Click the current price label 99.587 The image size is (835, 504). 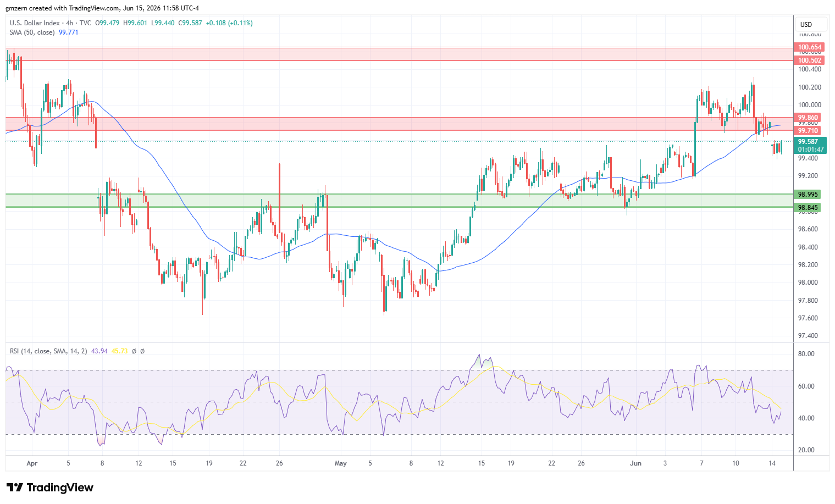pyautogui.click(x=808, y=142)
